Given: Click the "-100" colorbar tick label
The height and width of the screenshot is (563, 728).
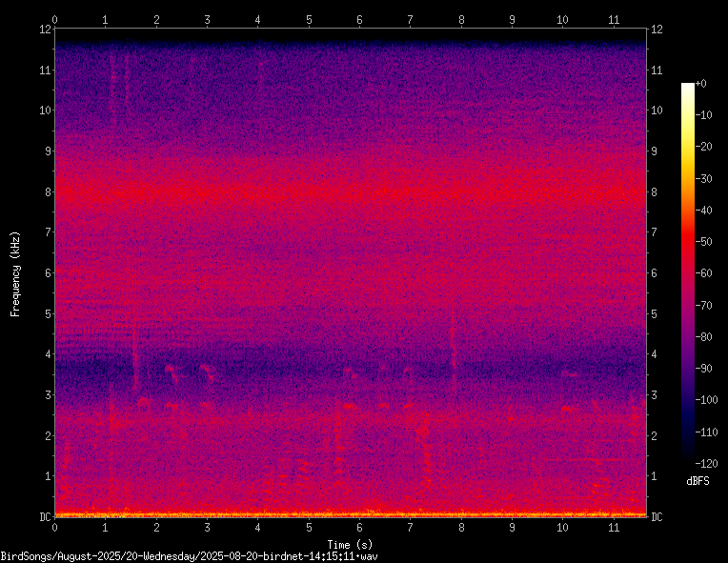Looking at the screenshot, I should point(707,400).
